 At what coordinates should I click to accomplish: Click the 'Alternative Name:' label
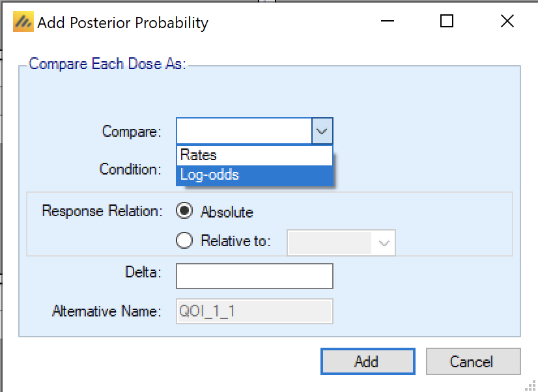pyautogui.click(x=106, y=311)
